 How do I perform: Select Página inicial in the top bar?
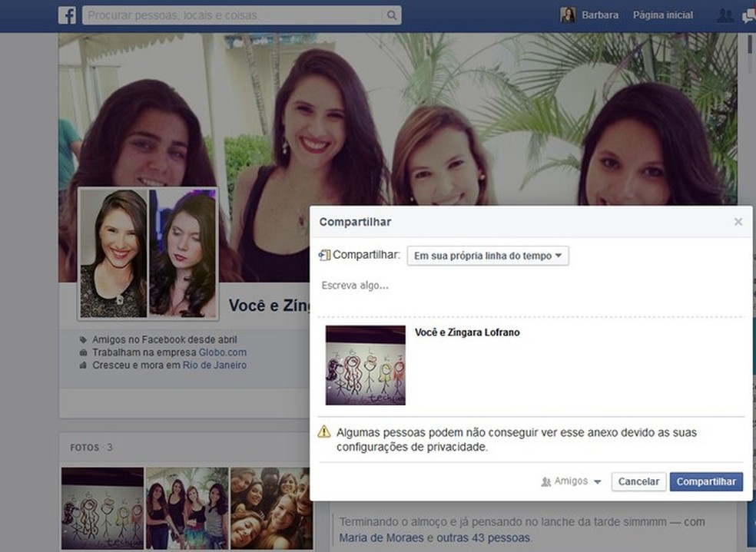(x=662, y=15)
